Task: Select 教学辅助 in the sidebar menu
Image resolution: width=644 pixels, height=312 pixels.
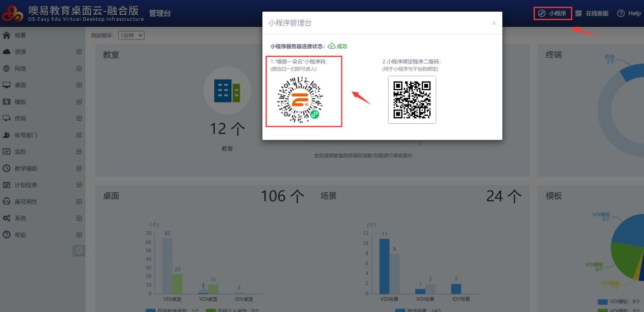Action: 25,168
